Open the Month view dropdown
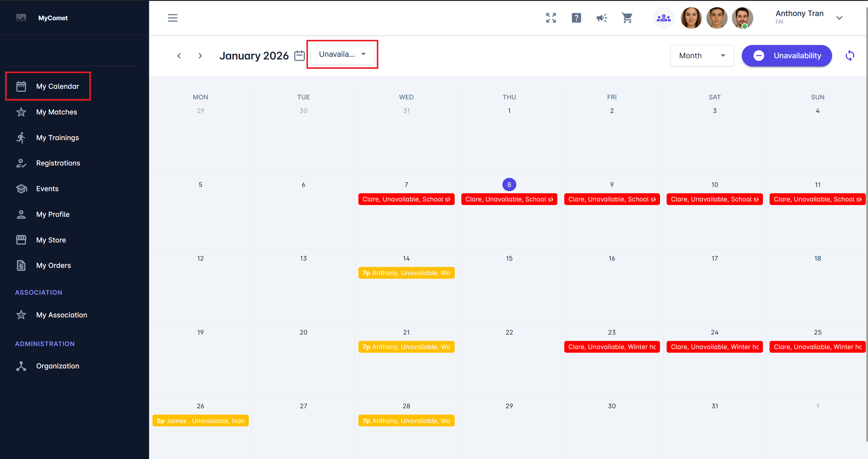 click(702, 56)
